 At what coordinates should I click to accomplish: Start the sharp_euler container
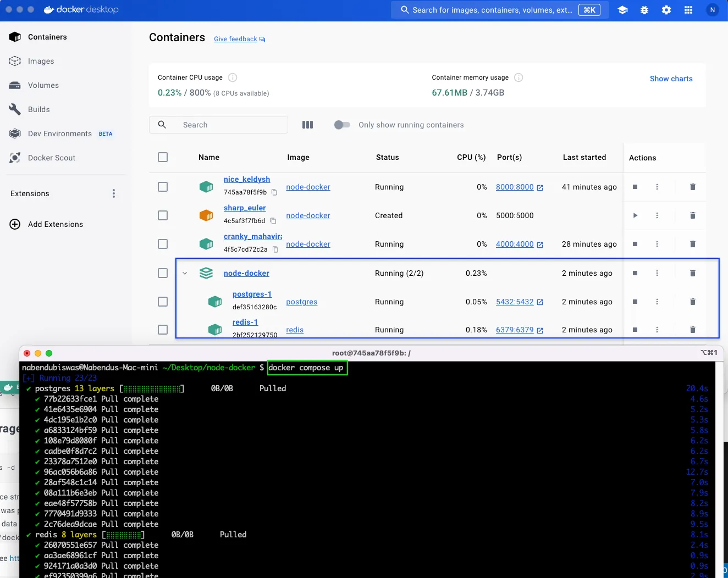(x=635, y=215)
